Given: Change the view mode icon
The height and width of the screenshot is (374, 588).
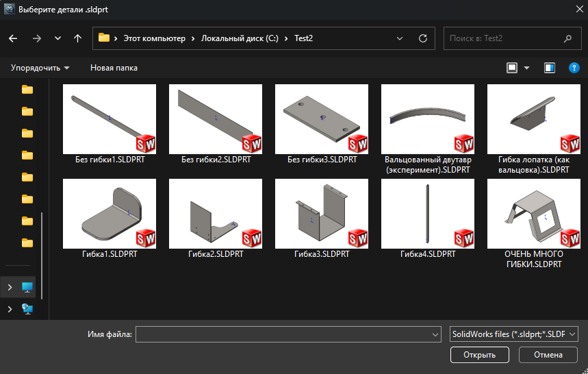Looking at the screenshot, I should [x=512, y=68].
